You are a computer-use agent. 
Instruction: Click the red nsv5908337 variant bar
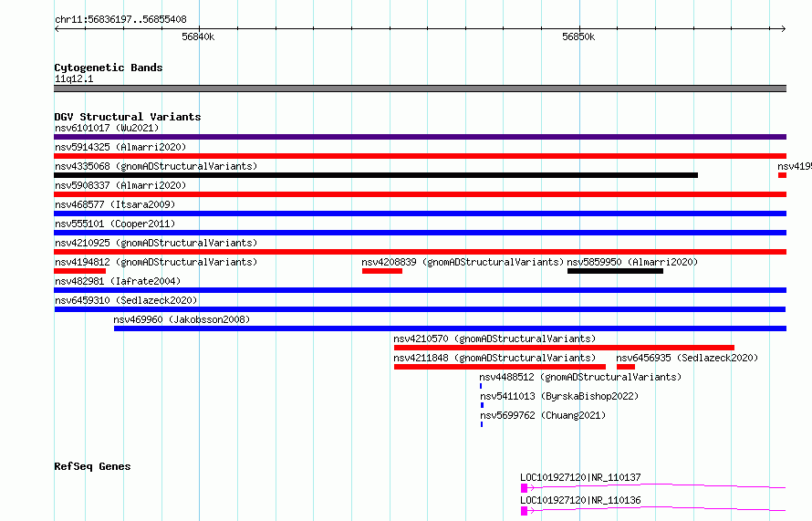[x=420, y=194]
